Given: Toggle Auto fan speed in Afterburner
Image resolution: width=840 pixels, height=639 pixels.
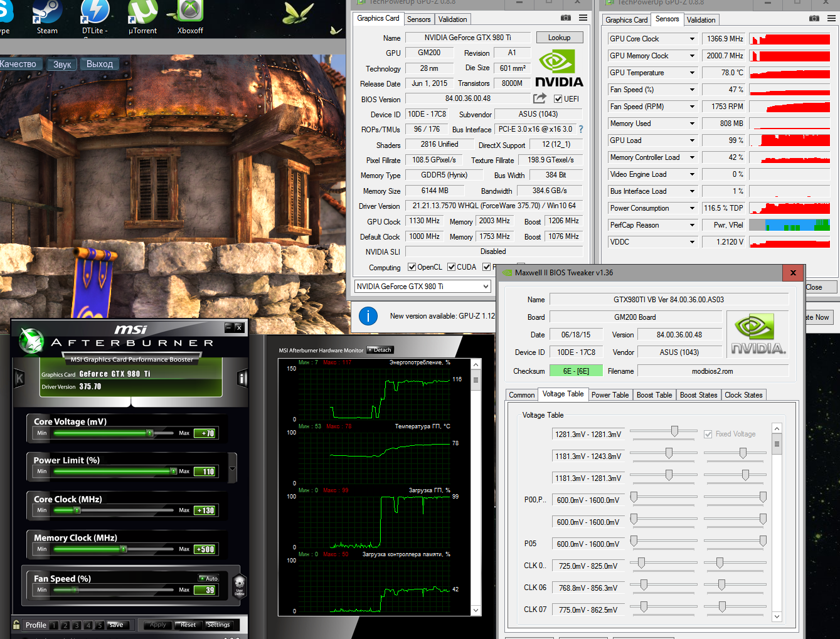Looking at the screenshot, I should pyautogui.click(x=208, y=578).
